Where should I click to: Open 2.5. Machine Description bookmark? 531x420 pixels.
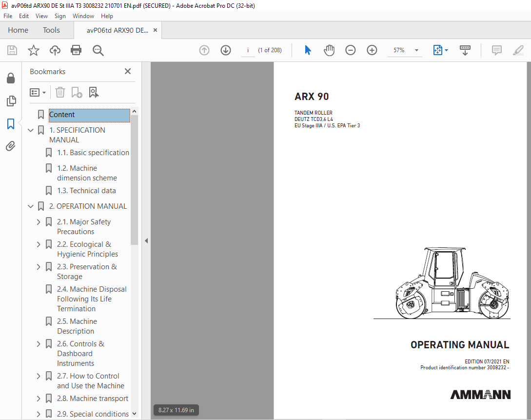point(77,326)
